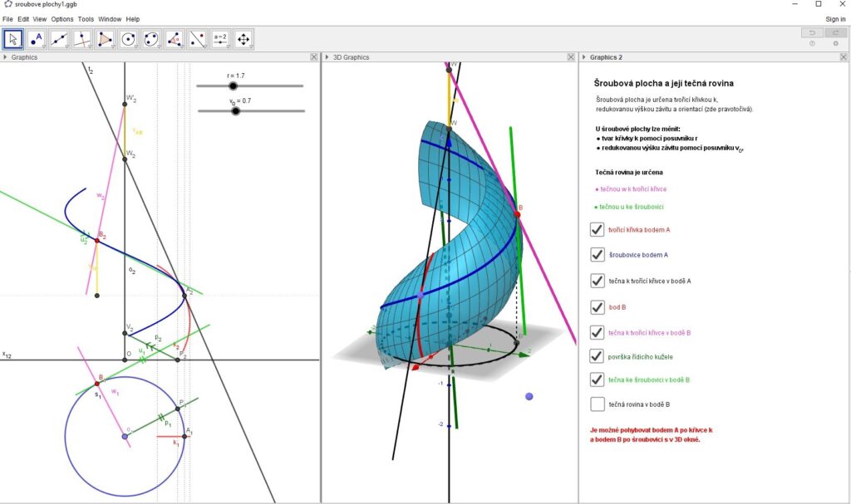Choose the Line through two points tool
The image size is (851, 504).
(x=59, y=39)
